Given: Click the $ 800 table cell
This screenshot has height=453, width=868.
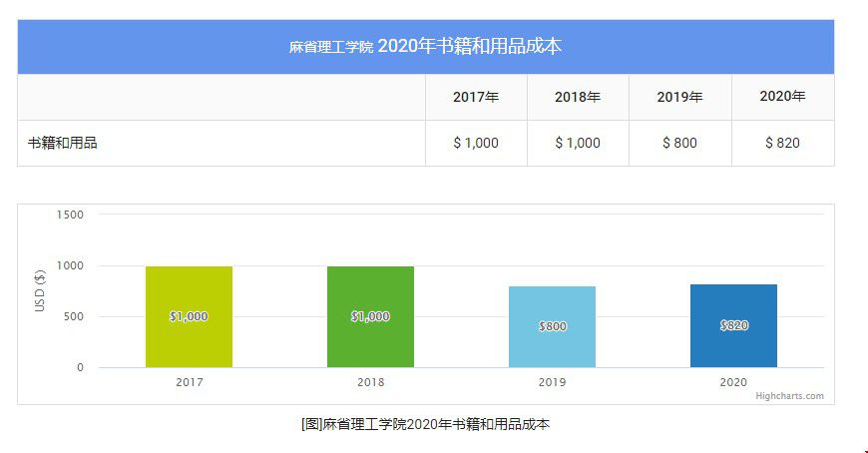Looking at the screenshot, I should tap(680, 143).
